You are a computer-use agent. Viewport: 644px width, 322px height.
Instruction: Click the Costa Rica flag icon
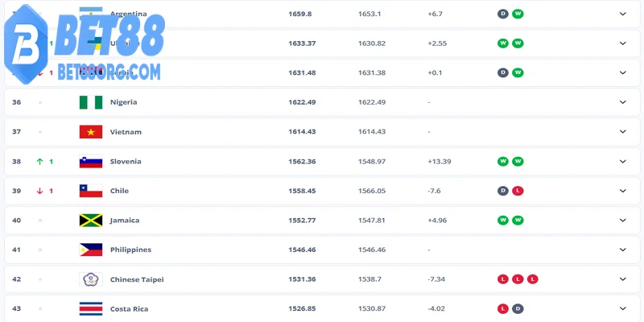(91, 309)
